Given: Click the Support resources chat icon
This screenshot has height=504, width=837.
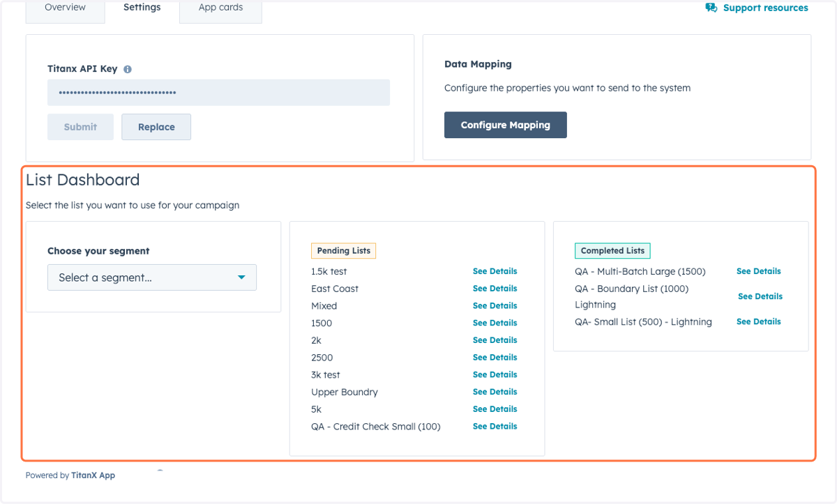Looking at the screenshot, I should pyautogui.click(x=711, y=8).
